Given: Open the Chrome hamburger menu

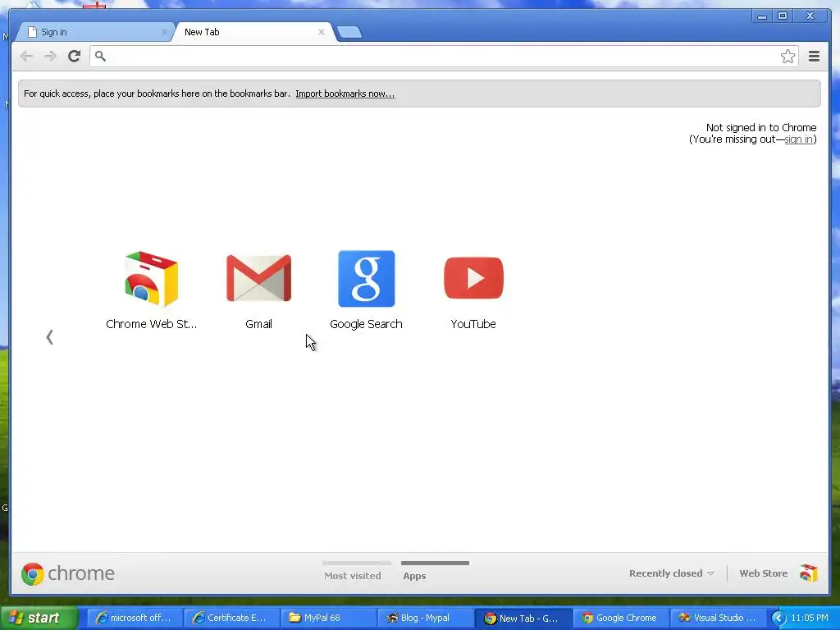Looking at the screenshot, I should coord(814,57).
